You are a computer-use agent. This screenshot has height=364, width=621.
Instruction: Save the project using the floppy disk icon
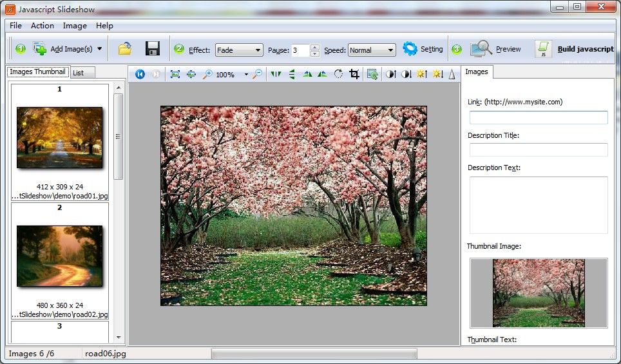[153, 49]
